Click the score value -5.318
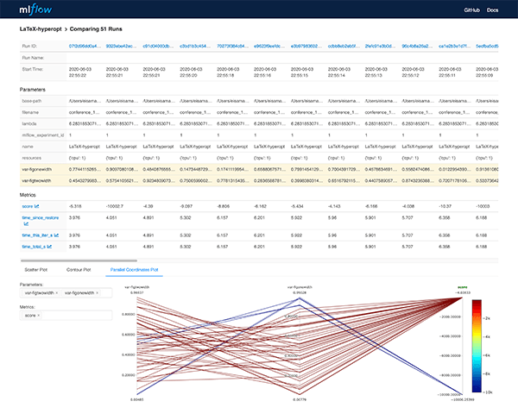The height and width of the screenshot is (420, 518). tap(75, 206)
